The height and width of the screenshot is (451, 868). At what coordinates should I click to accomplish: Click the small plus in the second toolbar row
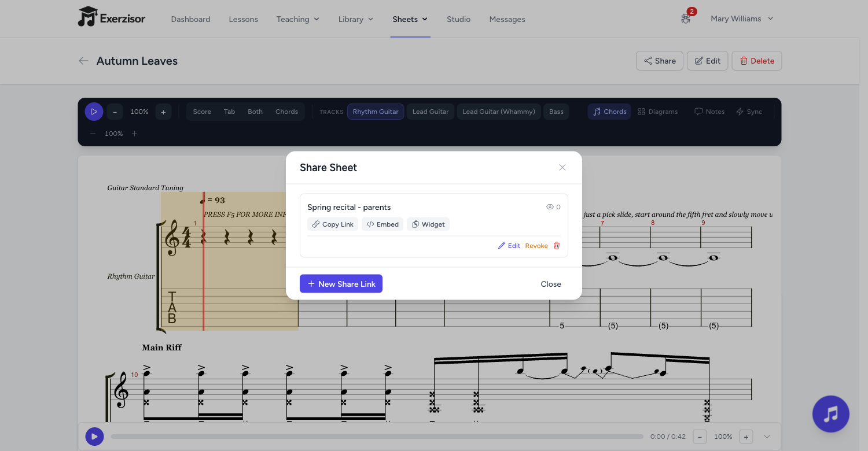(135, 134)
